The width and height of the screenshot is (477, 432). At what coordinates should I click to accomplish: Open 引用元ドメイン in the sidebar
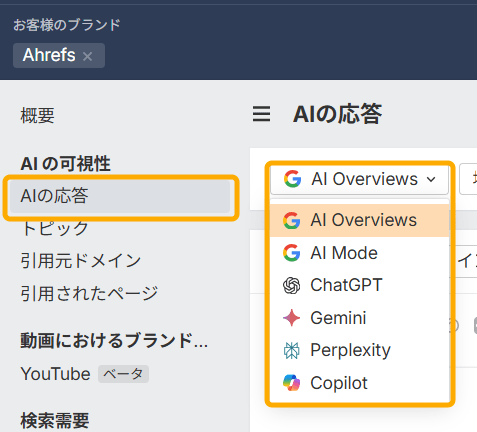click(x=81, y=261)
